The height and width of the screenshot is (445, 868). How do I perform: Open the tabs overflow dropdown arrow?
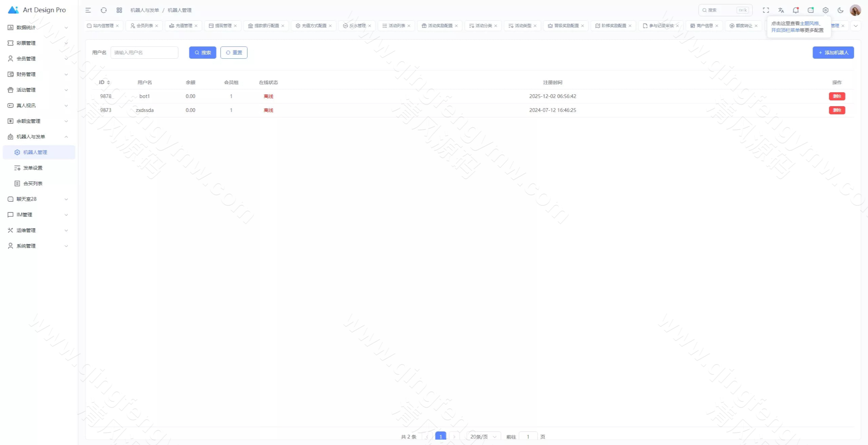pos(855,26)
